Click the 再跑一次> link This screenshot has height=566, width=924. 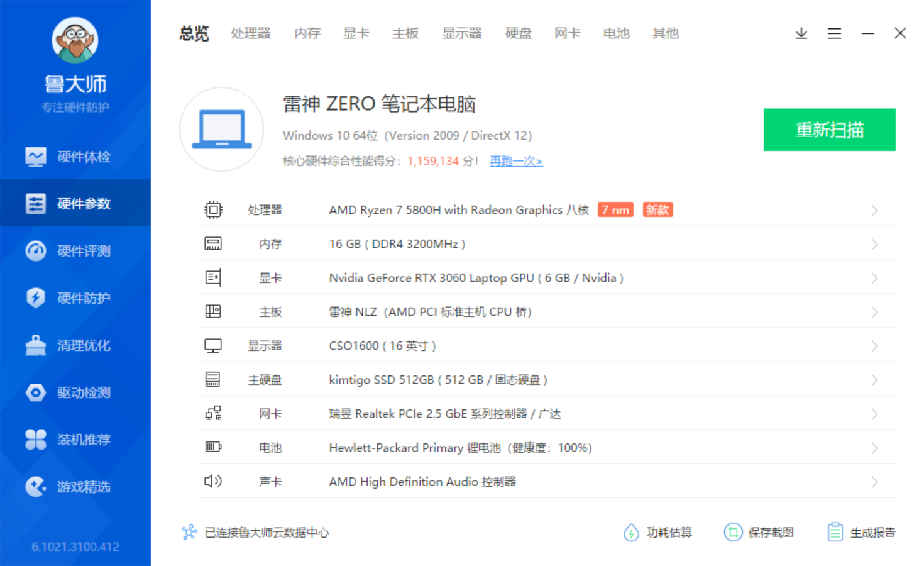(x=516, y=161)
